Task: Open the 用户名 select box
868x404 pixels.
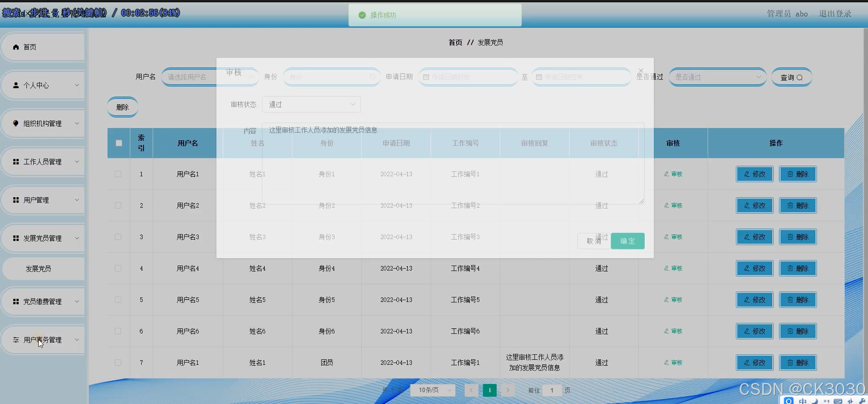Action: pos(210,77)
